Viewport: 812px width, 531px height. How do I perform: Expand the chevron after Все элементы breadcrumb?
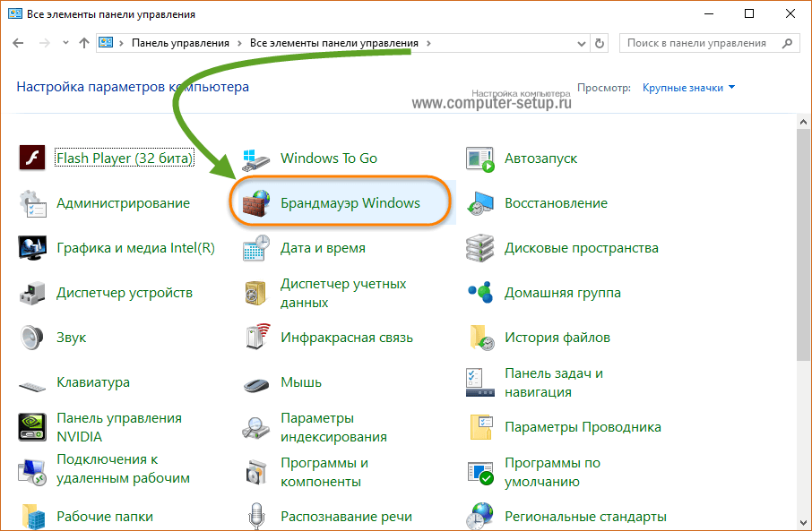tap(428, 44)
